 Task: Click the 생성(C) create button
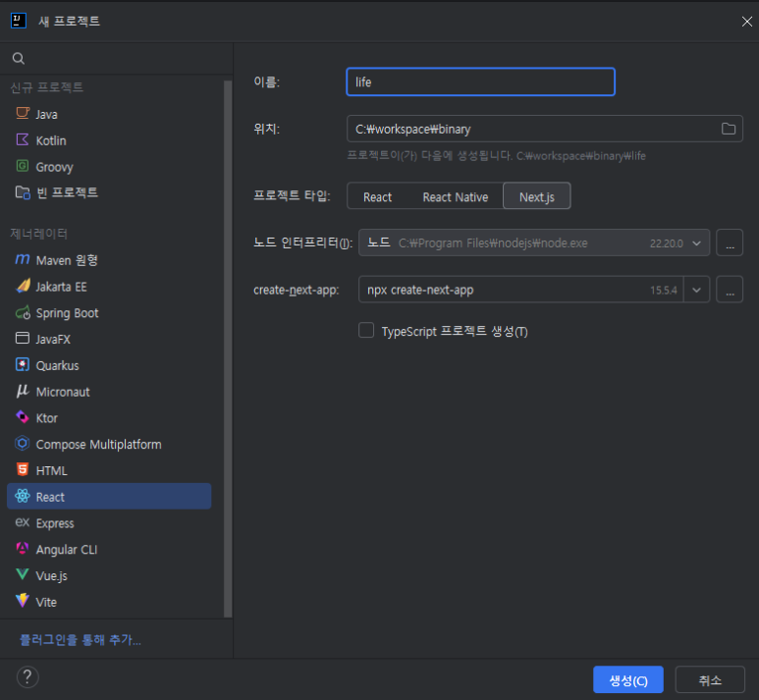point(627,679)
